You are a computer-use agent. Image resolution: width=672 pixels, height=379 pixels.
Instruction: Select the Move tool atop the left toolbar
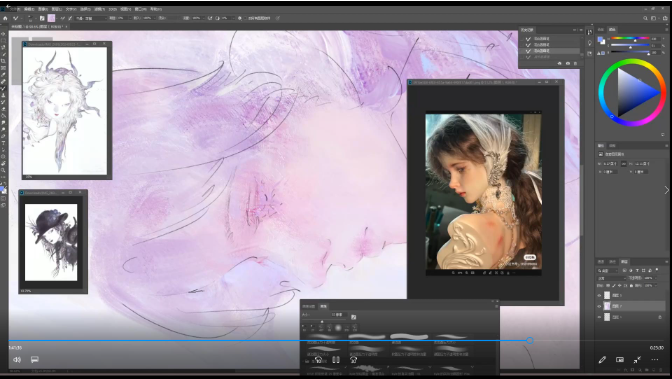(x=3, y=33)
